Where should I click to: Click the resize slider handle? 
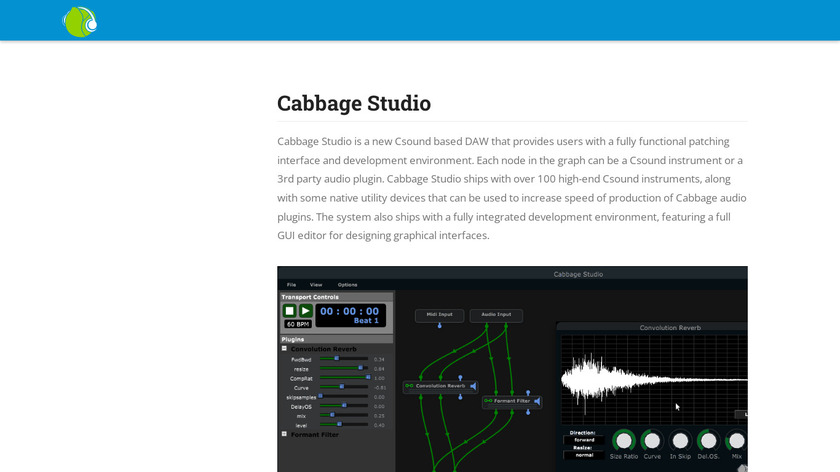click(x=361, y=368)
